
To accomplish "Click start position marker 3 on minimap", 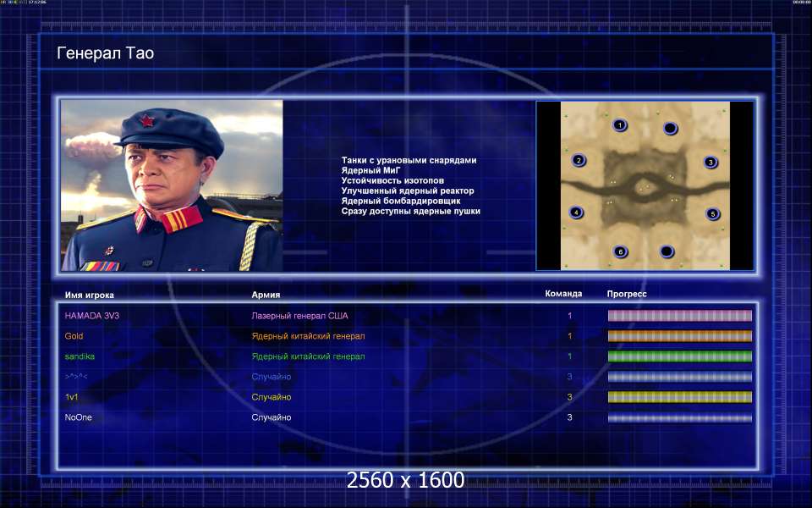I will pyautogui.click(x=710, y=163).
